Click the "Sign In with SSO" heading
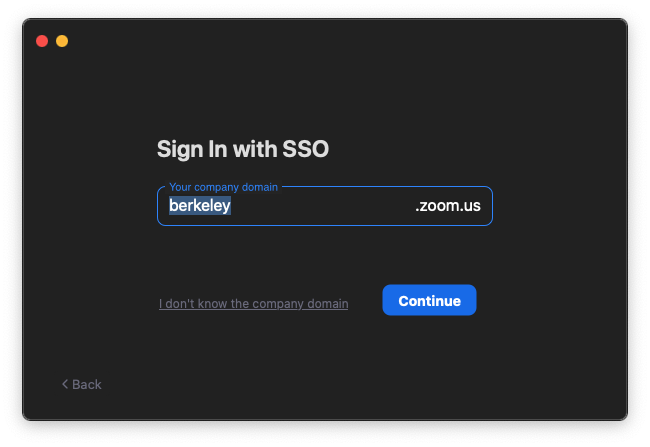This screenshot has width=650, height=447. click(243, 149)
